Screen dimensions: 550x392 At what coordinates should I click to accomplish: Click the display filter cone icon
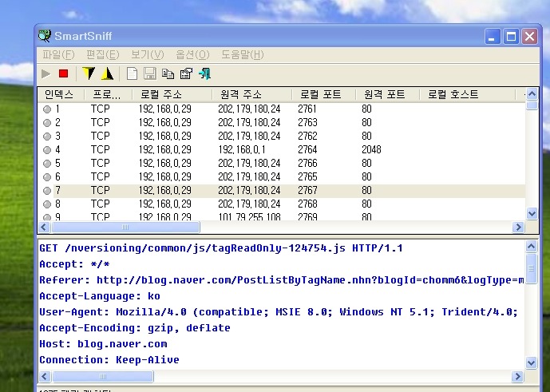pos(107,74)
